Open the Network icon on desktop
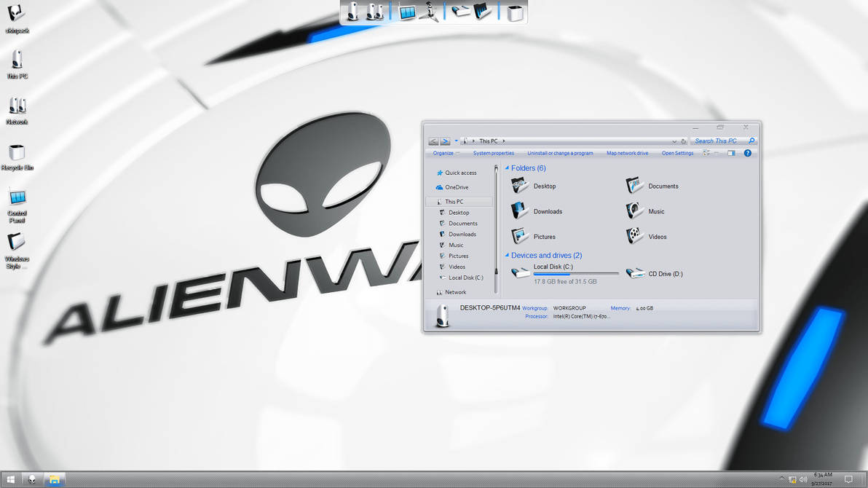 17,107
